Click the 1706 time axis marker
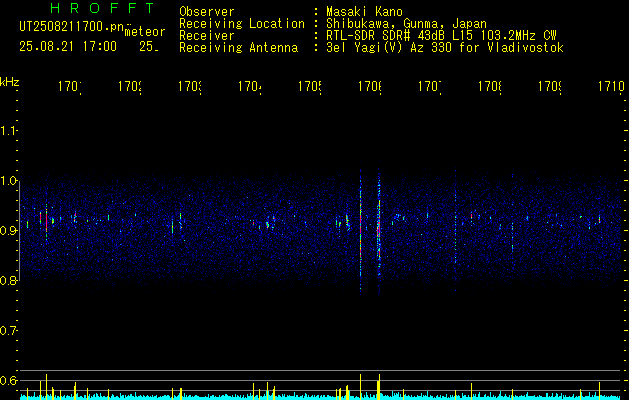Screen dimensions: 629x400 pyautogui.click(x=370, y=86)
